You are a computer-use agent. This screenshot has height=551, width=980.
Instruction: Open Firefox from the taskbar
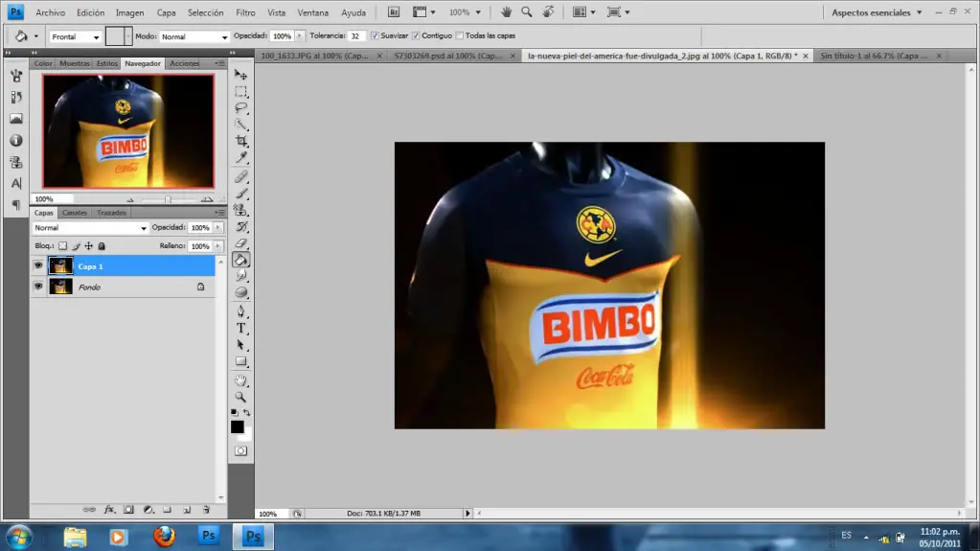(165, 537)
